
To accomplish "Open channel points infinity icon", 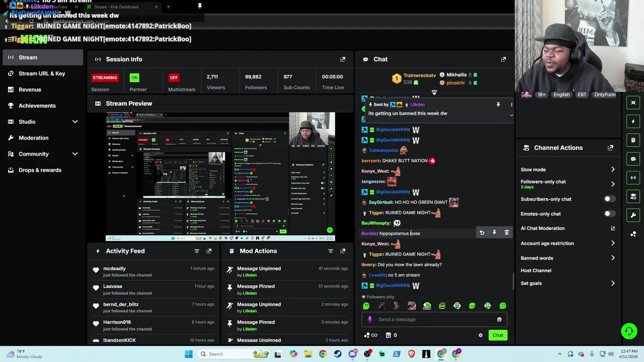I will point(370,335).
